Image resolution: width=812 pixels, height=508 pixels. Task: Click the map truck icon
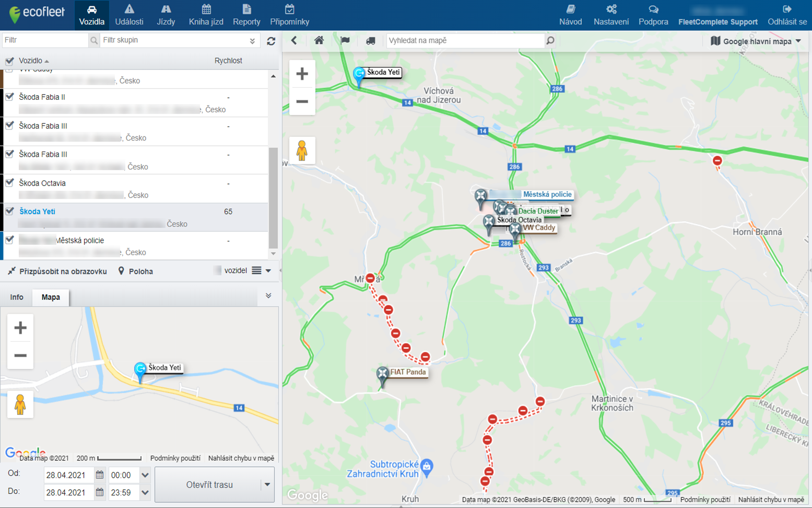point(370,40)
